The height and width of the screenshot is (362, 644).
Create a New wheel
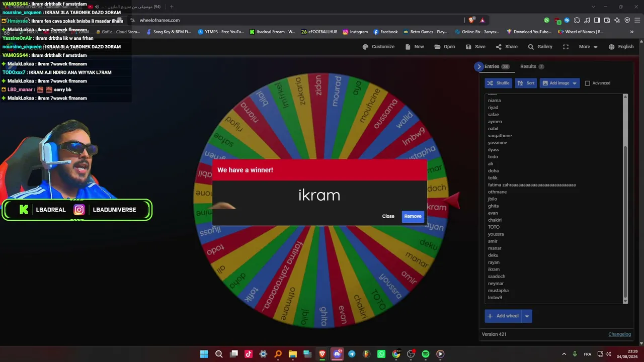click(x=415, y=47)
